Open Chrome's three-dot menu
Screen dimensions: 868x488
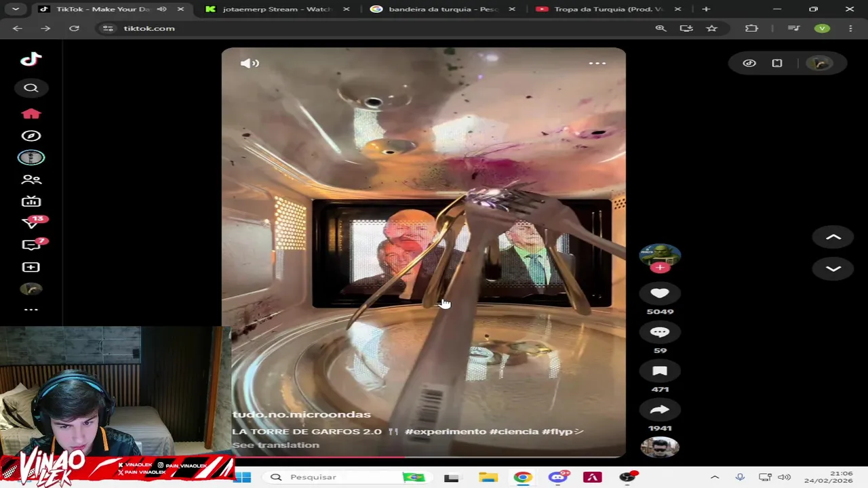[x=850, y=28]
